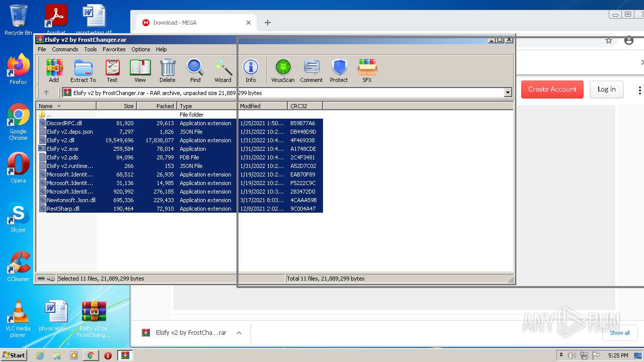Sort files by Packed column
Screen dimensions: 644x362
[156, 106]
